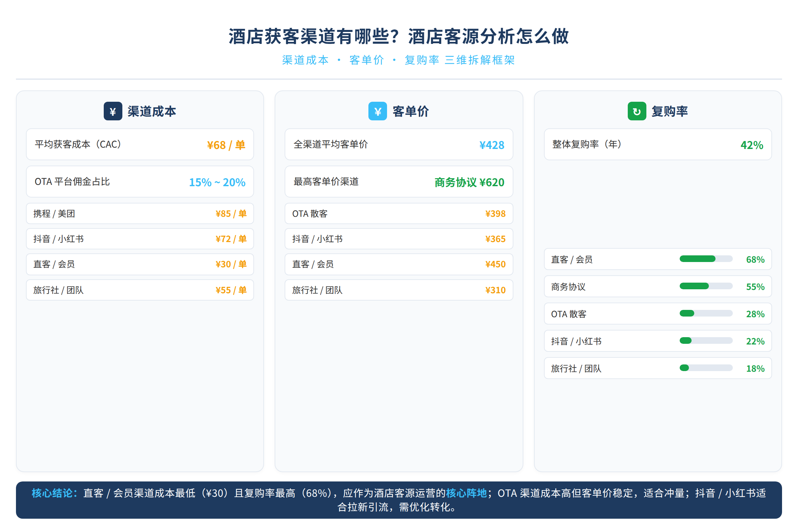The height and width of the screenshot is (532, 798).
Task: Click the green refresh icon beside 复购率
Action: [x=637, y=111]
